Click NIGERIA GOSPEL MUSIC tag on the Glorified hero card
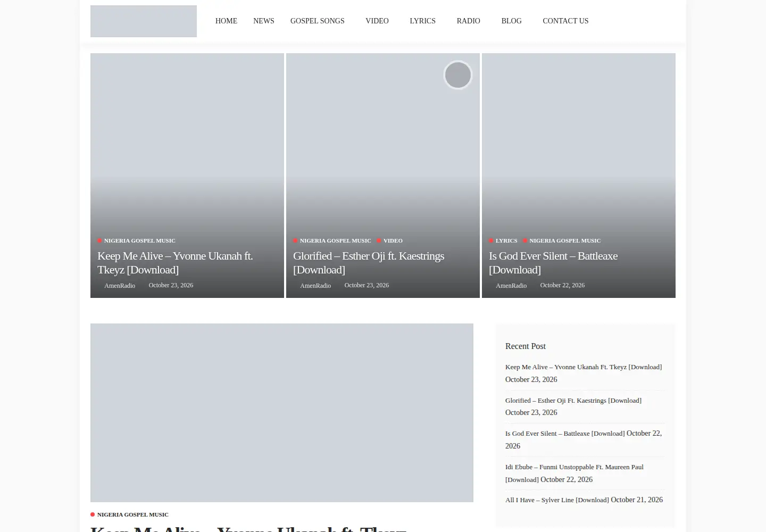 (335, 240)
